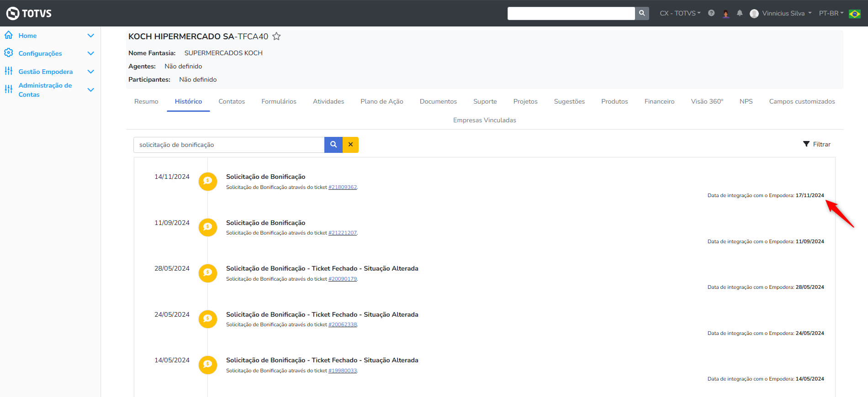Click the top bar search magnifier button
This screenshot has height=397, width=868.
tap(642, 13)
